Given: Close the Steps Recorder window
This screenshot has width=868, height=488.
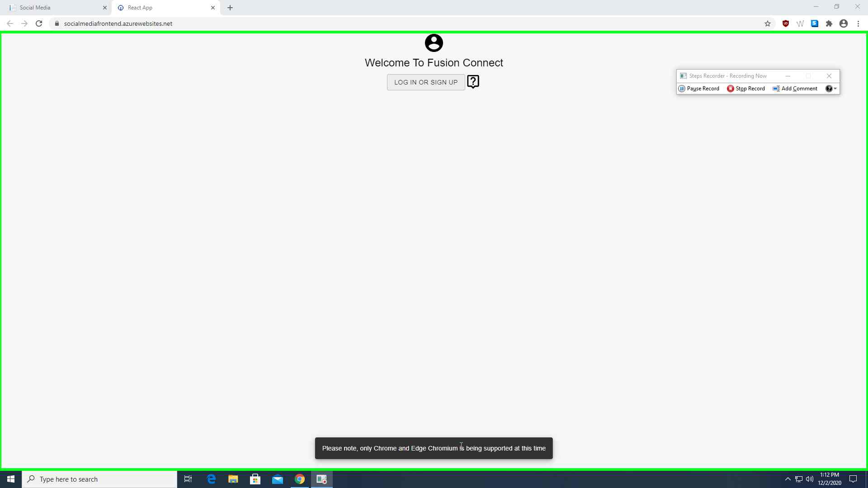Looking at the screenshot, I should (829, 76).
